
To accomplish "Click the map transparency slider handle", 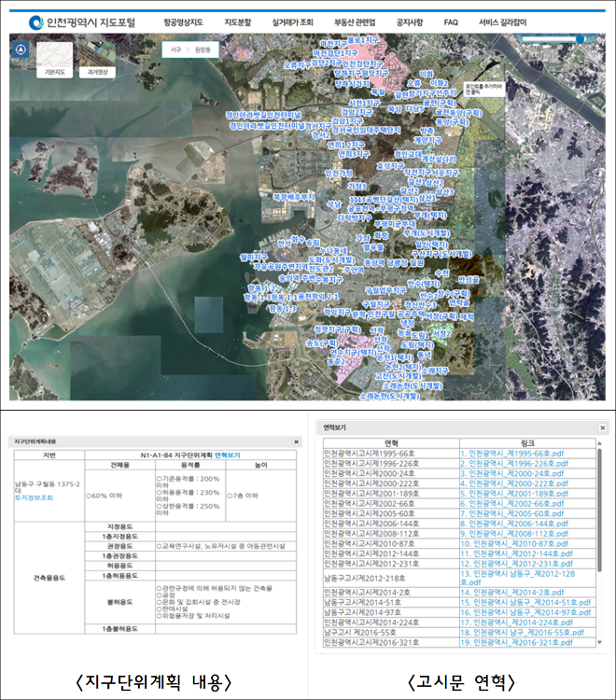I will point(580,40).
